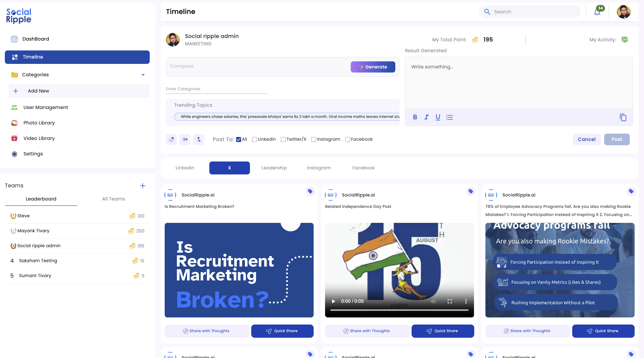The width and height of the screenshot is (644, 358).
Task: Click the tag person icon in compose area
Action: (x=199, y=139)
